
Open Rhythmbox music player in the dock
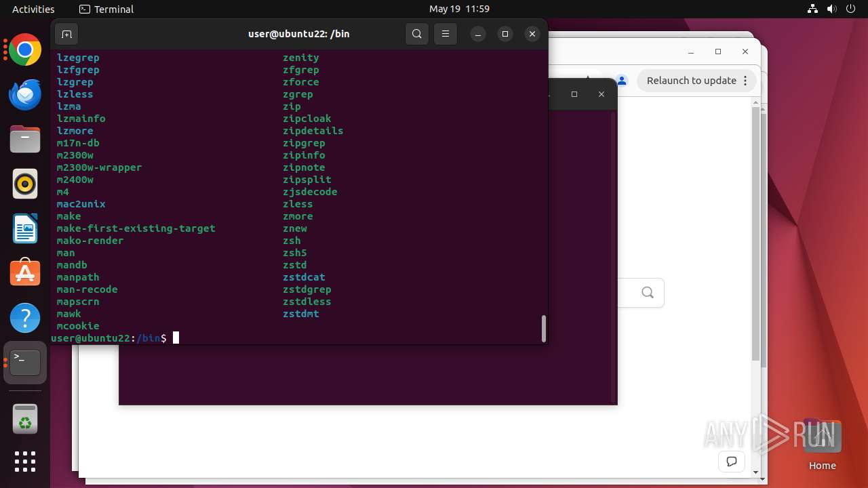tap(25, 184)
